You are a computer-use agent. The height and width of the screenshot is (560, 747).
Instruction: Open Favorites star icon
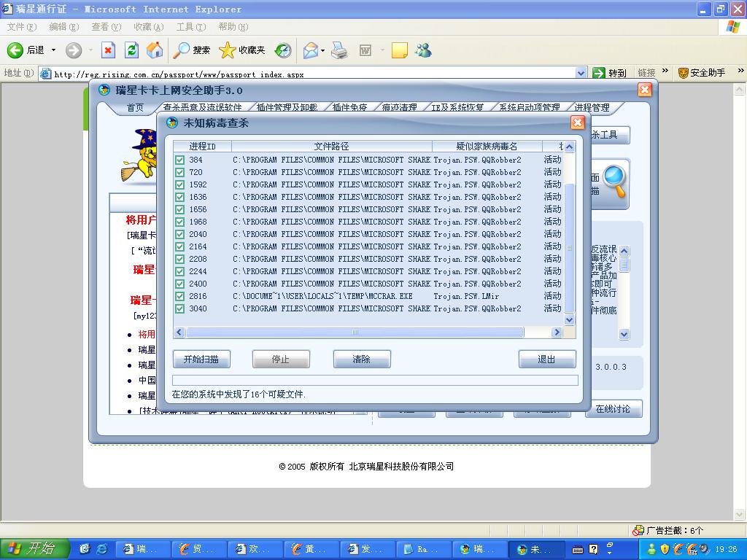click(228, 50)
